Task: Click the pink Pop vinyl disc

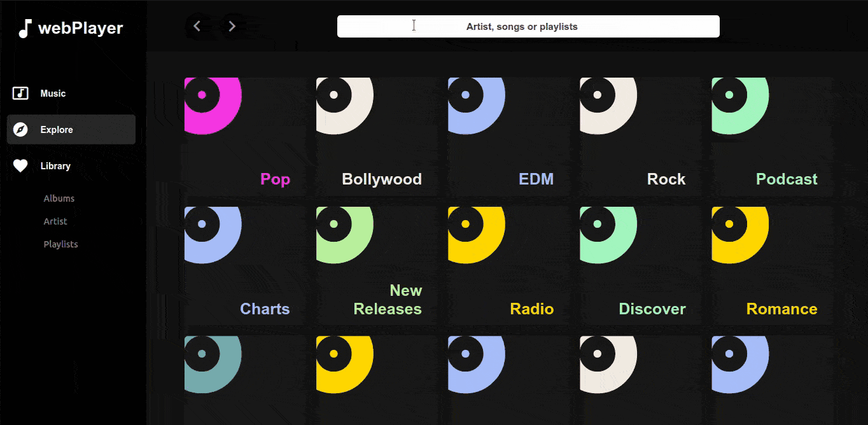Action: [213, 106]
